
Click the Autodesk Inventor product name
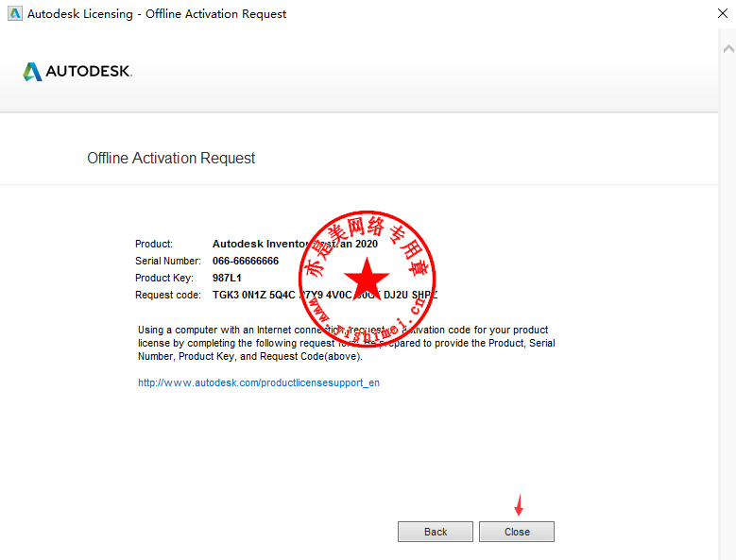point(295,244)
